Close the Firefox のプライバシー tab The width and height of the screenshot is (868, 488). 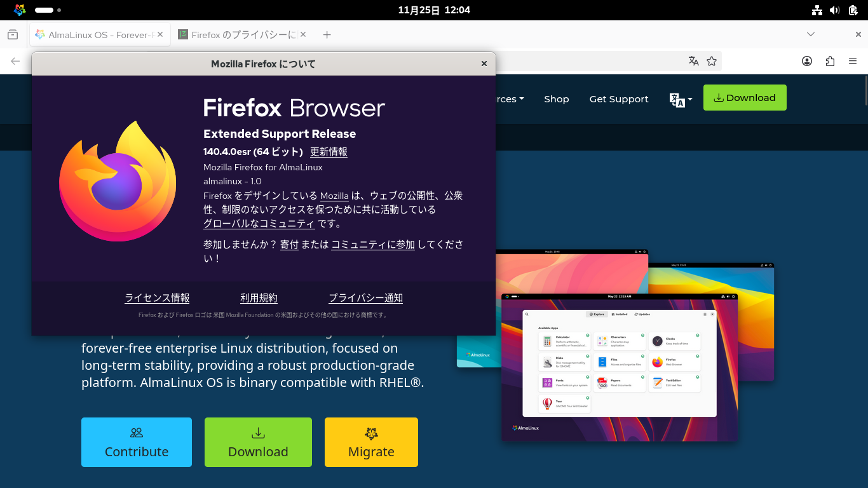tap(303, 35)
